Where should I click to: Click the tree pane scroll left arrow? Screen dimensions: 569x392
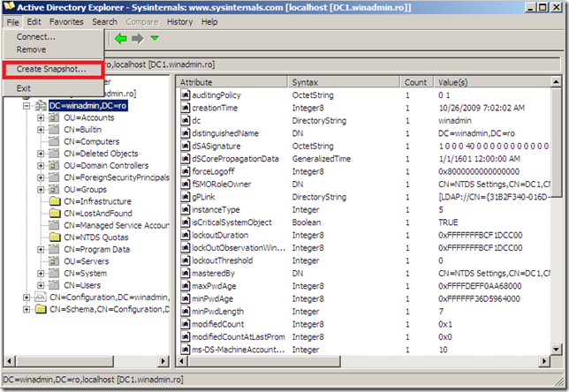pyautogui.click(x=10, y=361)
